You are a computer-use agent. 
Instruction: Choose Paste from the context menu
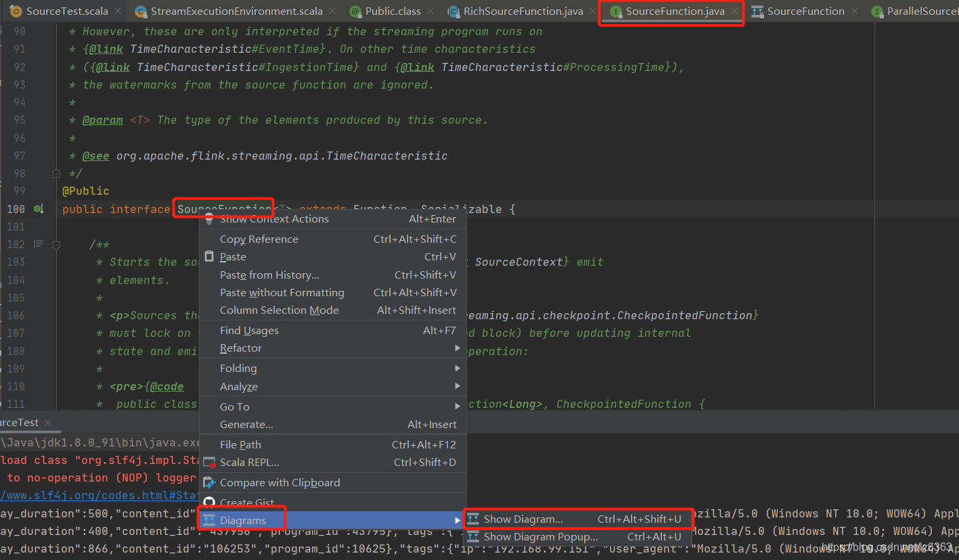[333, 257]
